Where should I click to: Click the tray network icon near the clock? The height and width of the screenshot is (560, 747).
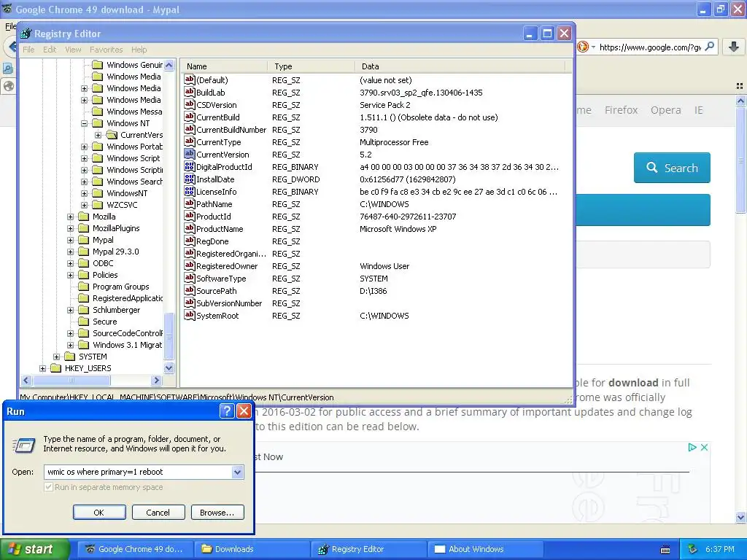point(693,549)
